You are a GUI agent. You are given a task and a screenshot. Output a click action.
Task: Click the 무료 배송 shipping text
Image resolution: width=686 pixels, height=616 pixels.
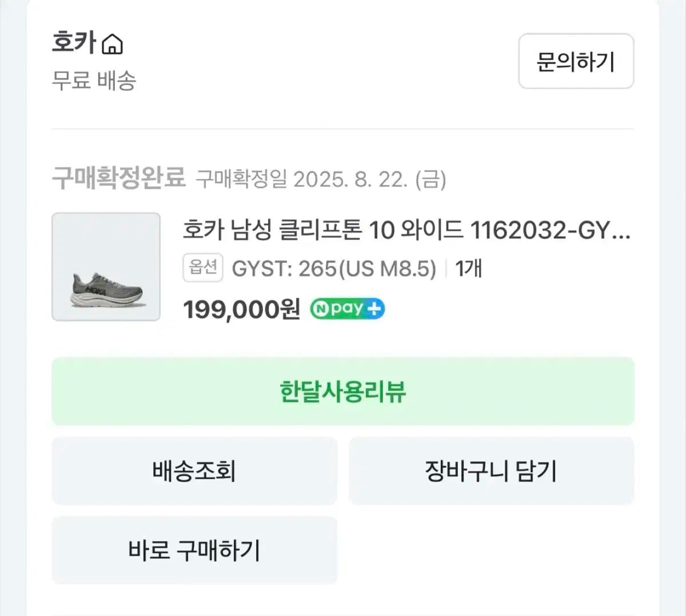[x=94, y=81]
